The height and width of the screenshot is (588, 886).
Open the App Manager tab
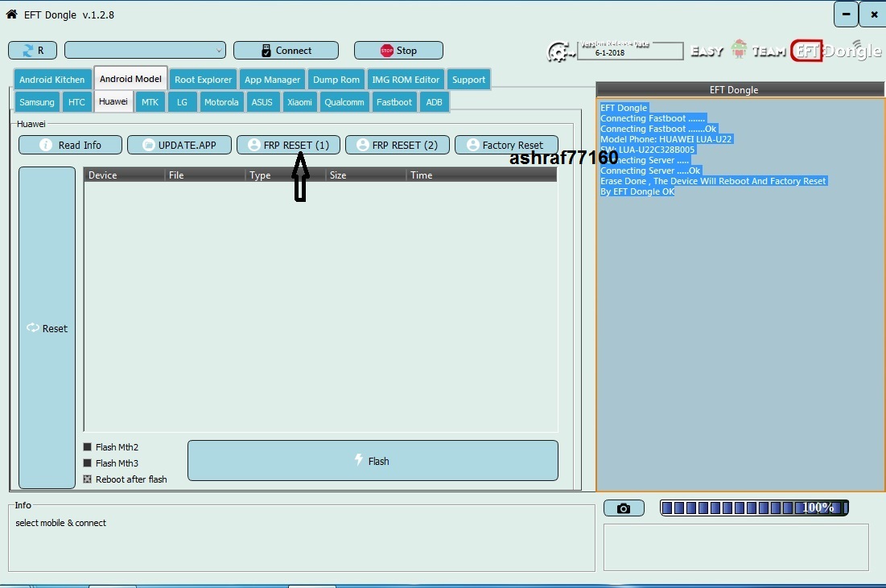[272, 80]
